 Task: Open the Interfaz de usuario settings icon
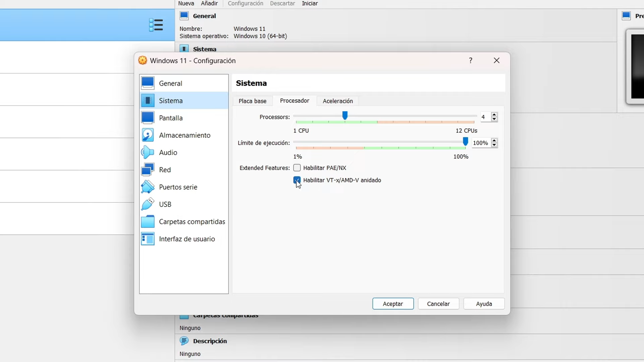(x=148, y=239)
